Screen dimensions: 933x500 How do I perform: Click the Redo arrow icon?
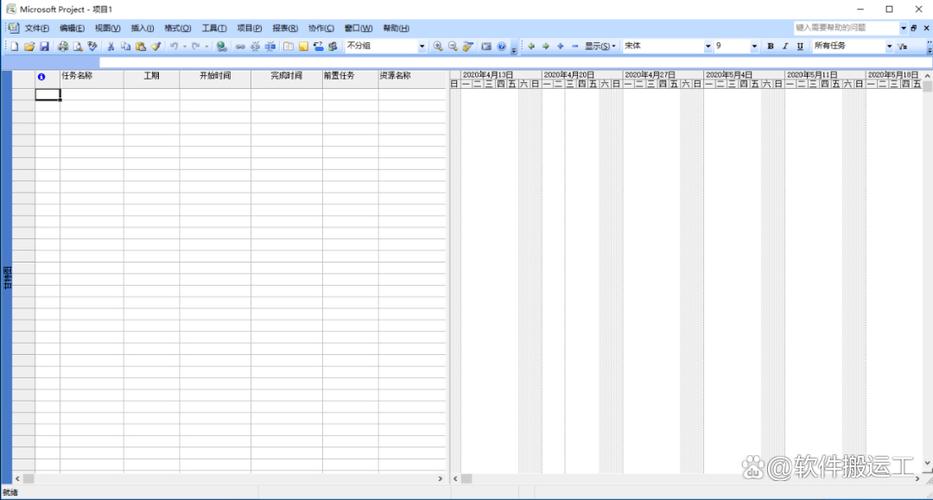[195, 46]
